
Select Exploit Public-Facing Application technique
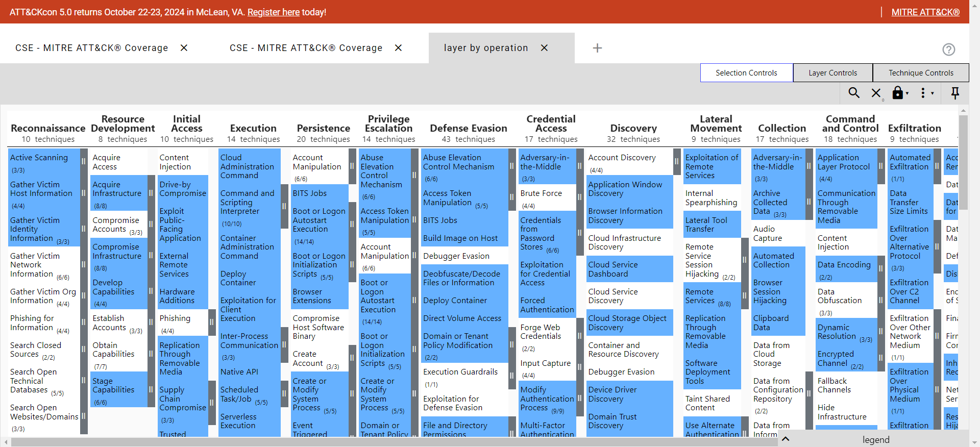pyautogui.click(x=183, y=225)
